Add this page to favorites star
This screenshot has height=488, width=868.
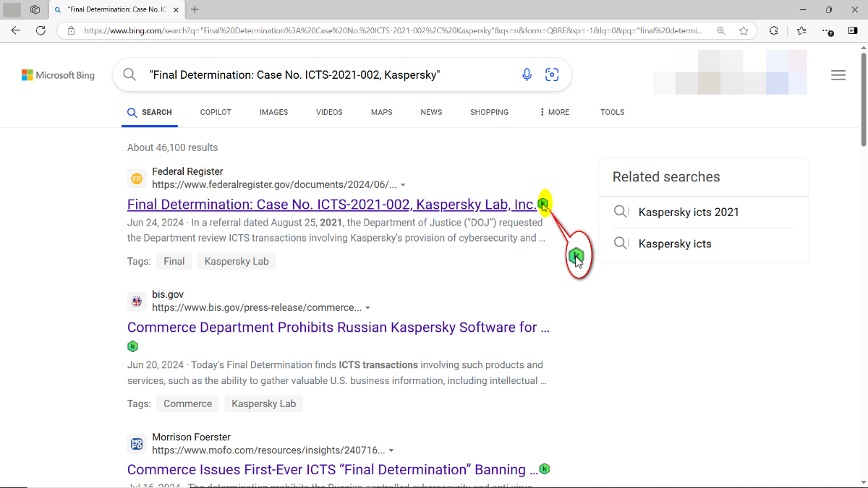(744, 31)
